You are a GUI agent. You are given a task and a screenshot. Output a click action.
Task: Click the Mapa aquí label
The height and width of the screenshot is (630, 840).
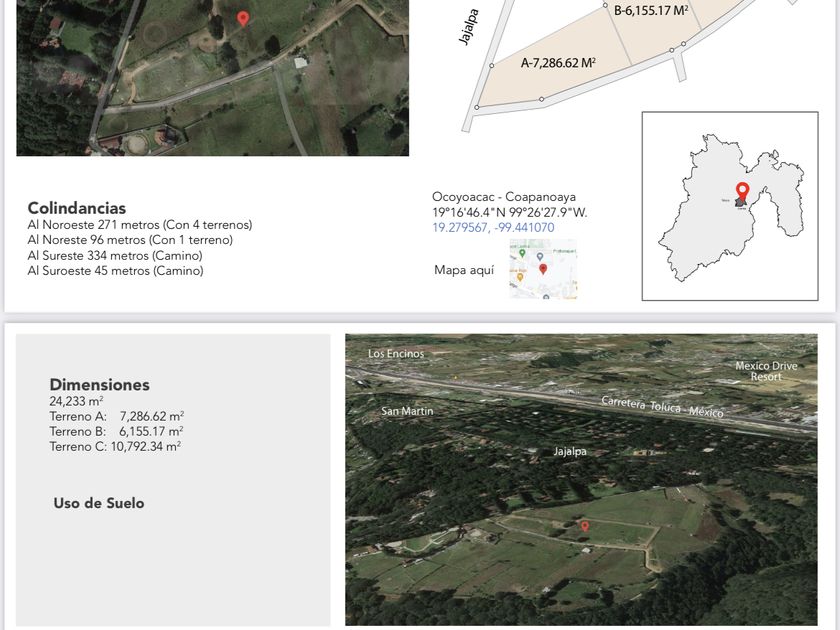[464, 270]
